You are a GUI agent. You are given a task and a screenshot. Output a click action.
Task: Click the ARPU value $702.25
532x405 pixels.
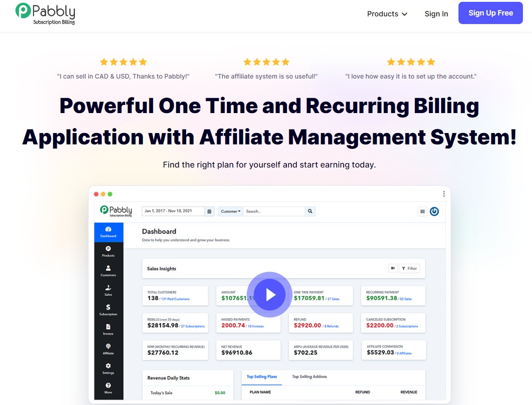point(305,353)
